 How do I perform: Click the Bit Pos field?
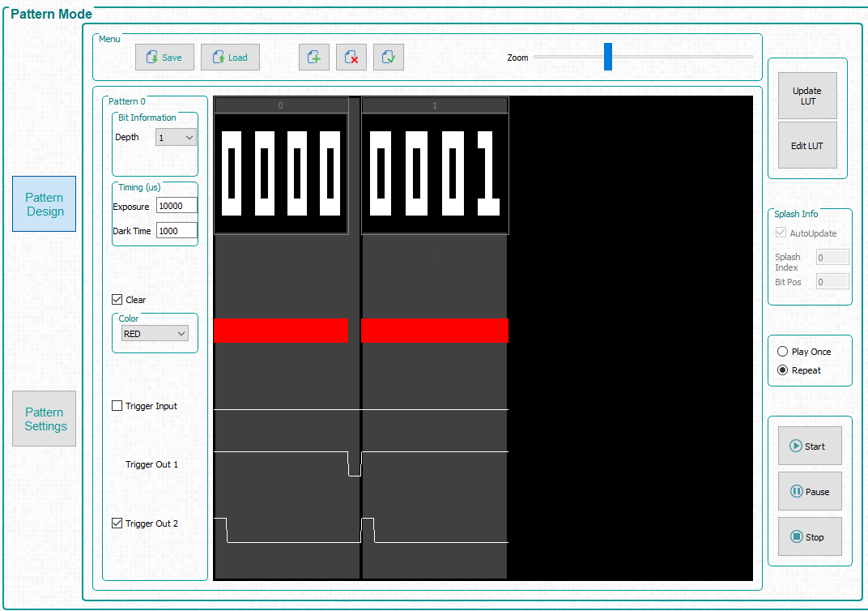pos(832,282)
